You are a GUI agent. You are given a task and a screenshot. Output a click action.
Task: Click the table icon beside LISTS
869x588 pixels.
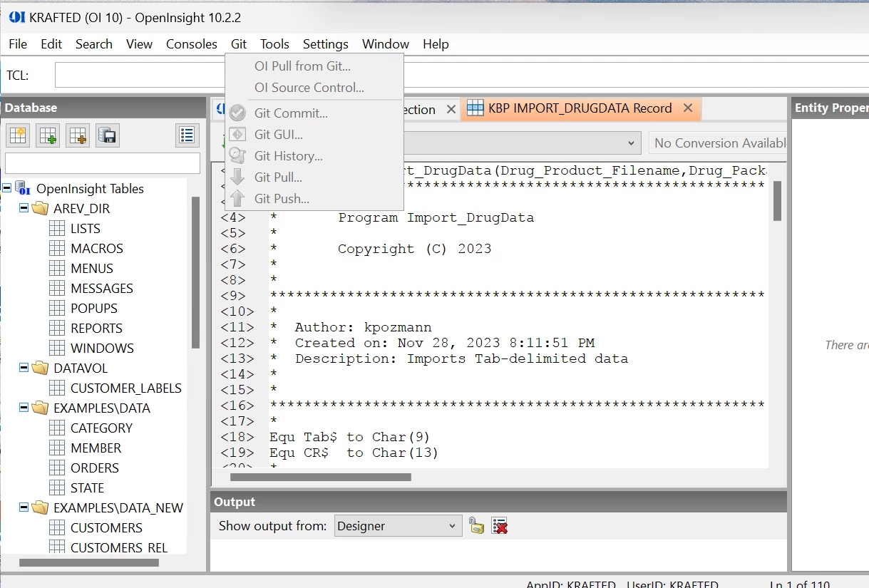[x=57, y=229]
